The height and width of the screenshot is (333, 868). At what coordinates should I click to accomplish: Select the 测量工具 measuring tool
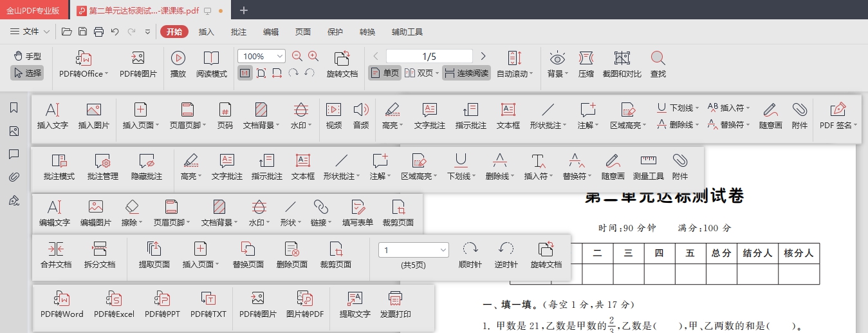point(648,167)
